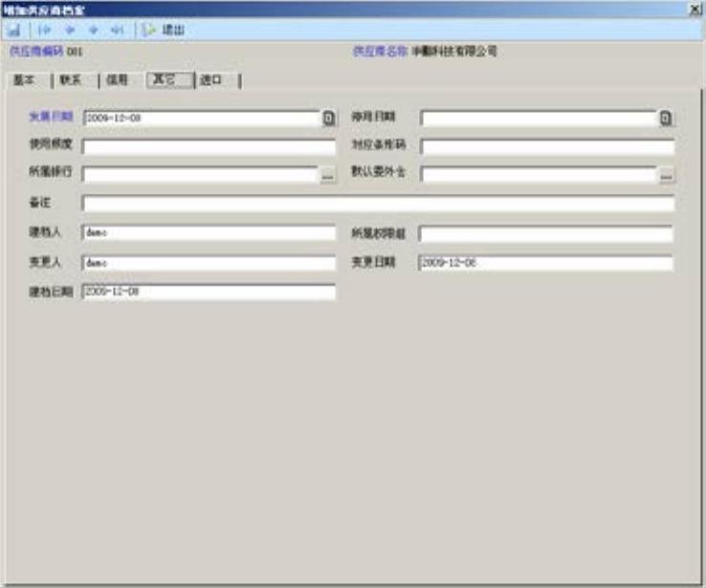Viewport: 706px width, 588px height.
Task: Select the 其它 tab
Action: click(x=170, y=79)
